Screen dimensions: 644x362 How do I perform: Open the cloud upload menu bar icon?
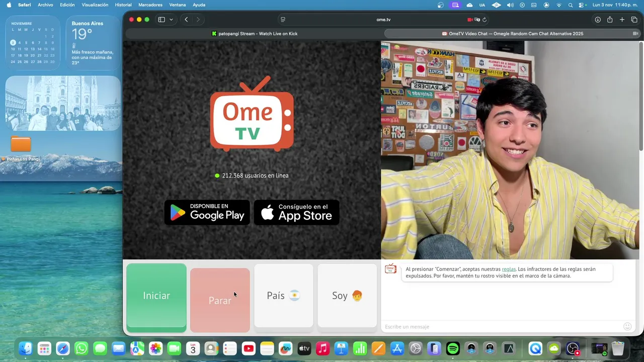[469, 5]
